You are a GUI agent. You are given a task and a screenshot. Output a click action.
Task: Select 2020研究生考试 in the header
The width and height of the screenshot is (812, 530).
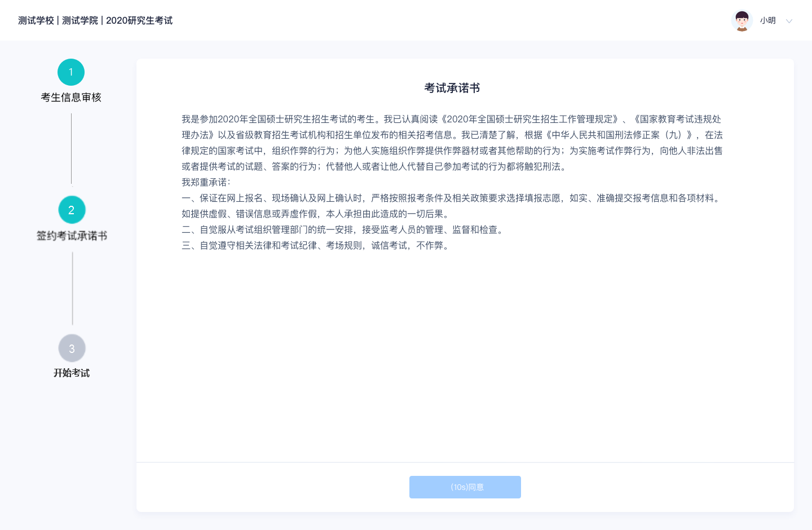click(139, 21)
